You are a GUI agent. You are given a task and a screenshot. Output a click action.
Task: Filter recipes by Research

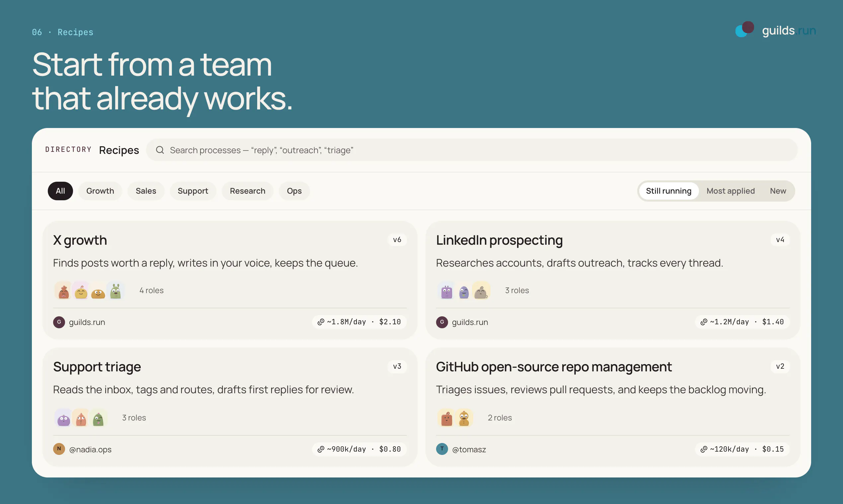pyautogui.click(x=248, y=191)
